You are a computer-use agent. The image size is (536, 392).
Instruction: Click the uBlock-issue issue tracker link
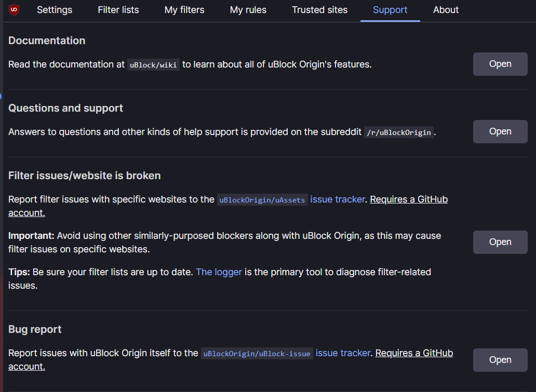click(x=343, y=353)
